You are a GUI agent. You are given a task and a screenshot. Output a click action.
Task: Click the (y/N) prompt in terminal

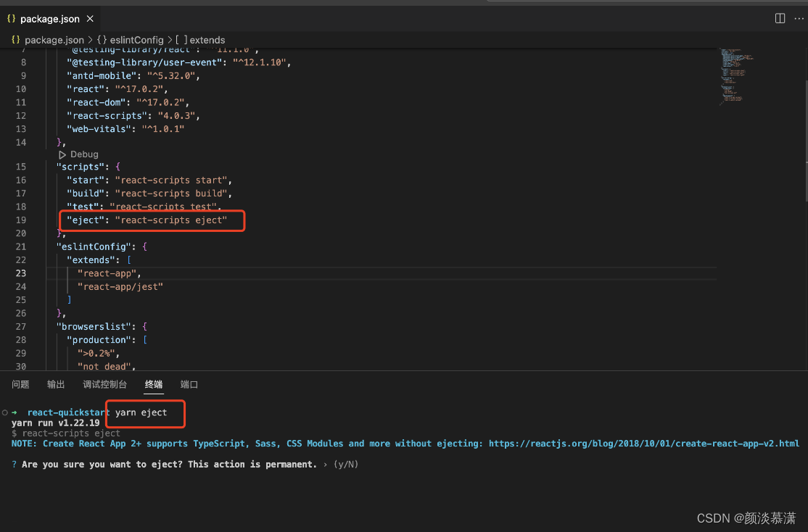346,465
